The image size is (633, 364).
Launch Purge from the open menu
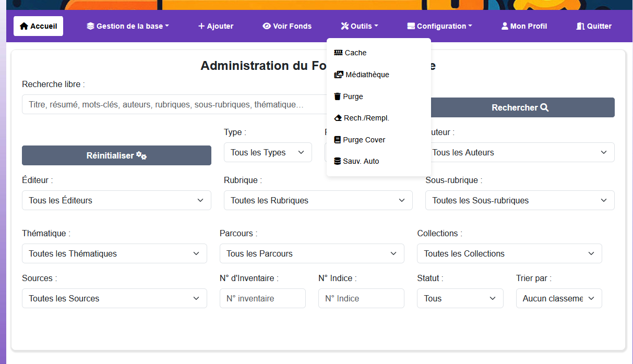click(x=352, y=96)
